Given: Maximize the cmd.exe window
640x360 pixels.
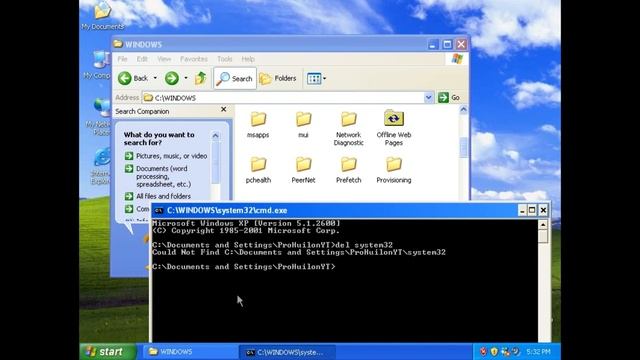Looking at the screenshot, I should (x=532, y=210).
